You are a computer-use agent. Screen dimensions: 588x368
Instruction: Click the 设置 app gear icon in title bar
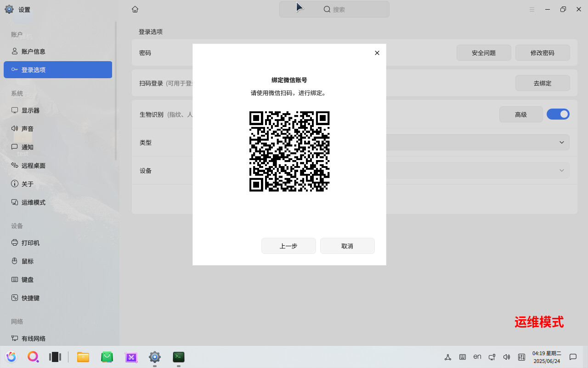pos(9,9)
